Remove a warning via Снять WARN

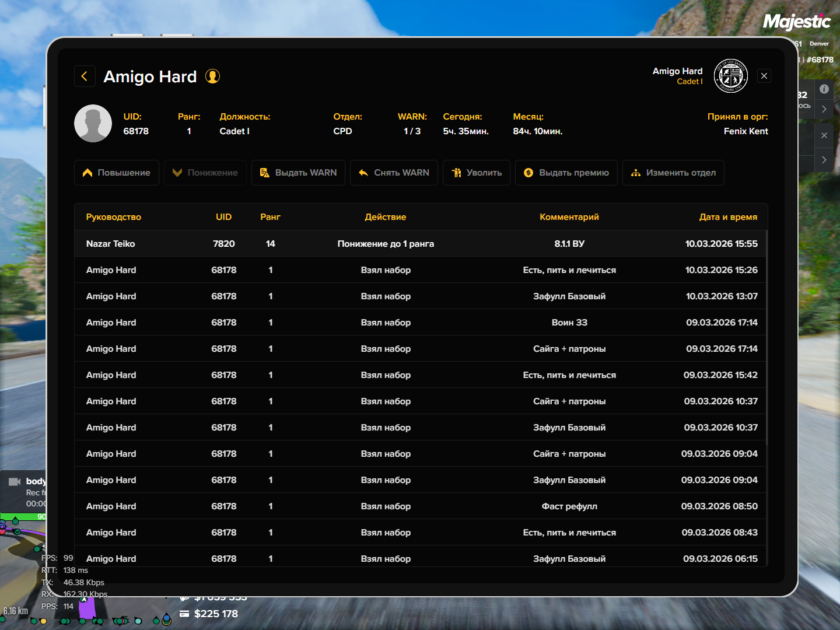[394, 173]
